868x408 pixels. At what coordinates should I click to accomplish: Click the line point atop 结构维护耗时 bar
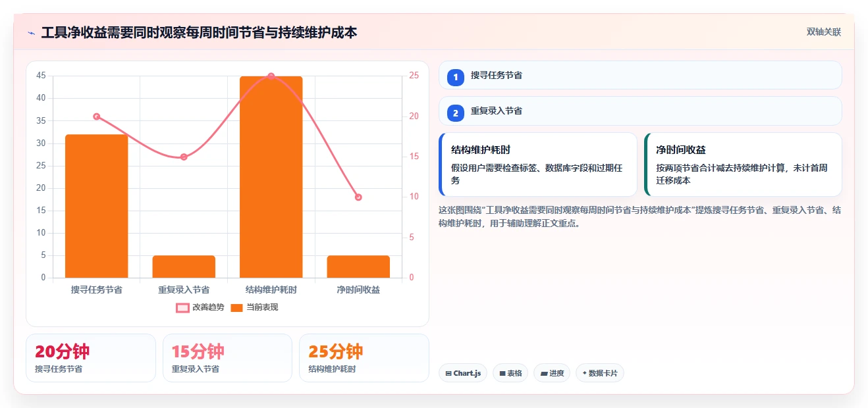pyautogui.click(x=271, y=76)
